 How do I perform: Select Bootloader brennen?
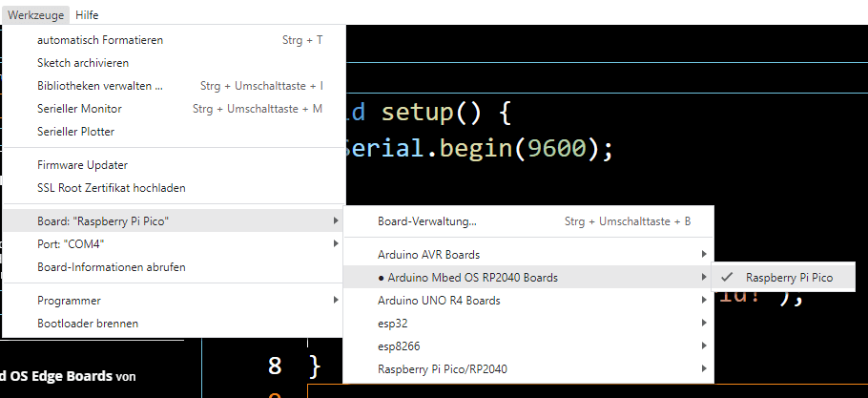point(87,324)
